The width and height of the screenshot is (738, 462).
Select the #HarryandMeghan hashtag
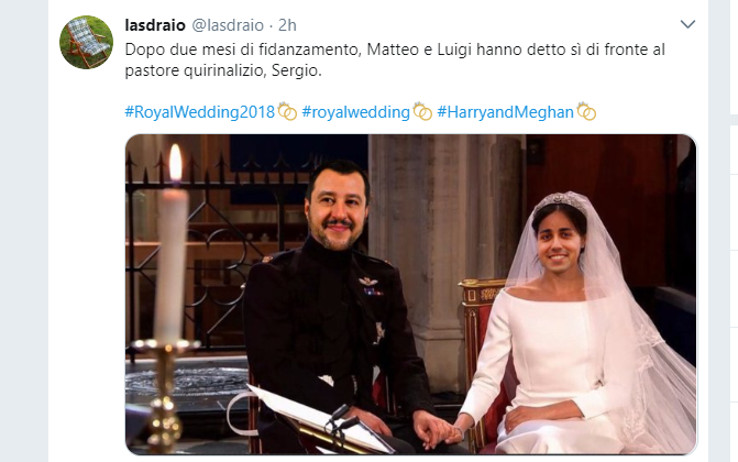pyautogui.click(x=505, y=112)
